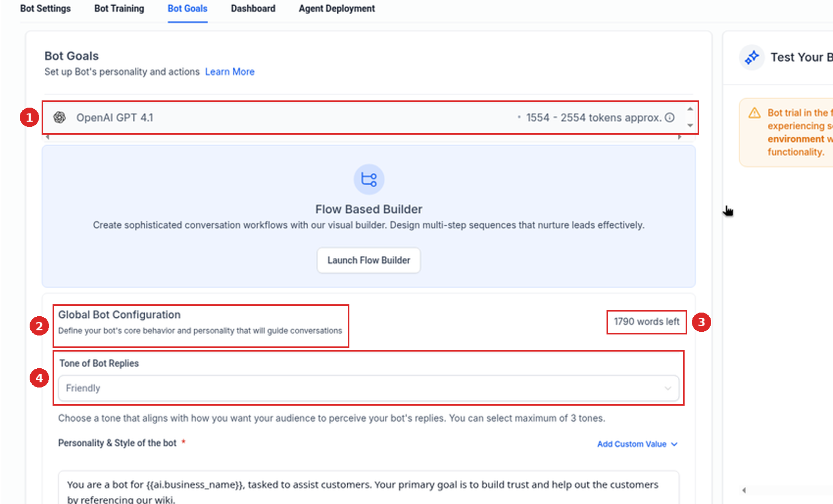Go to the Dashboard tab

click(253, 9)
